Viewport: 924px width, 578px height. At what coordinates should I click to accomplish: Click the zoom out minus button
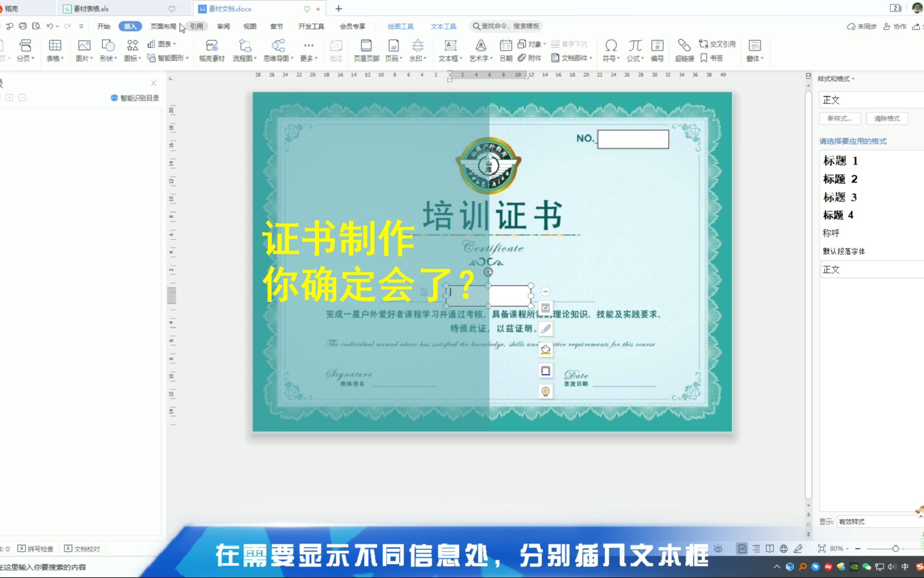857,549
